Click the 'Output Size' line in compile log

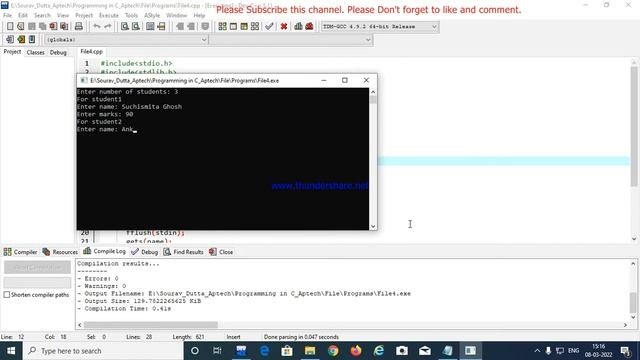point(139,301)
